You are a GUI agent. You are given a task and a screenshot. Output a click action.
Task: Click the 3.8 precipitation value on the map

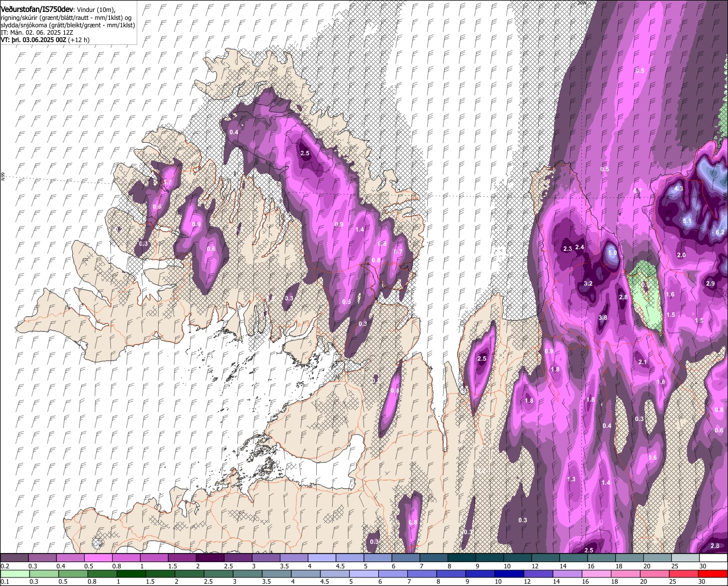point(603,317)
